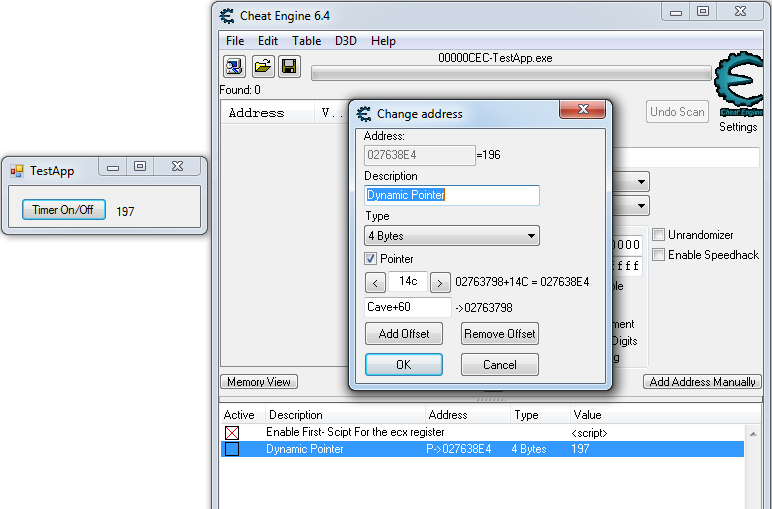Image resolution: width=772 pixels, height=509 pixels.
Task: Click the 197 value cell
Action: click(x=580, y=449)
